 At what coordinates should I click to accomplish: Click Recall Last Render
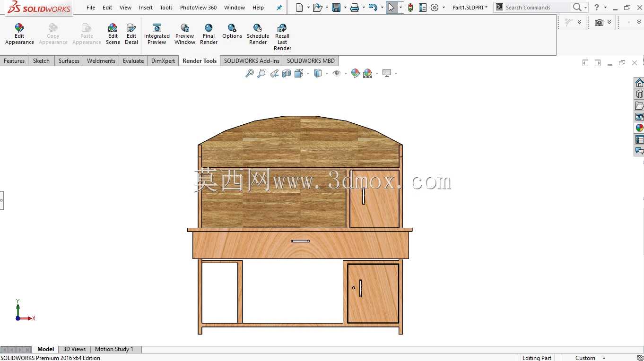[x=282, y=37]
